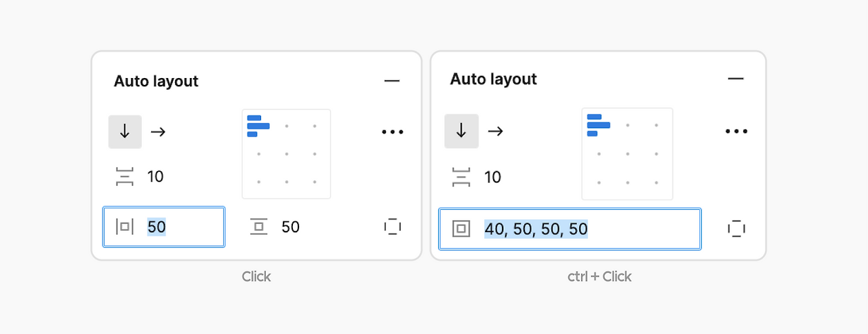Click all-sides padding icon in right panel

(x=461, y=229)
